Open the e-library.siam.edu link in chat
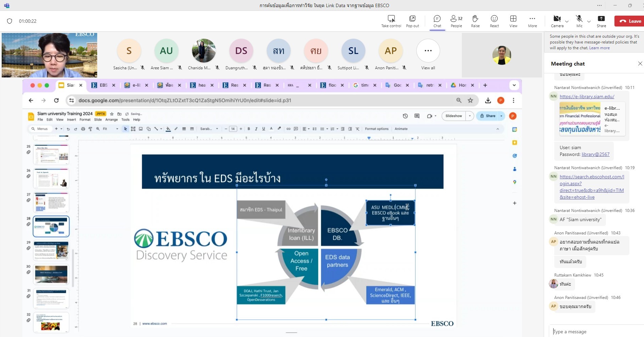 pos(587,96)
